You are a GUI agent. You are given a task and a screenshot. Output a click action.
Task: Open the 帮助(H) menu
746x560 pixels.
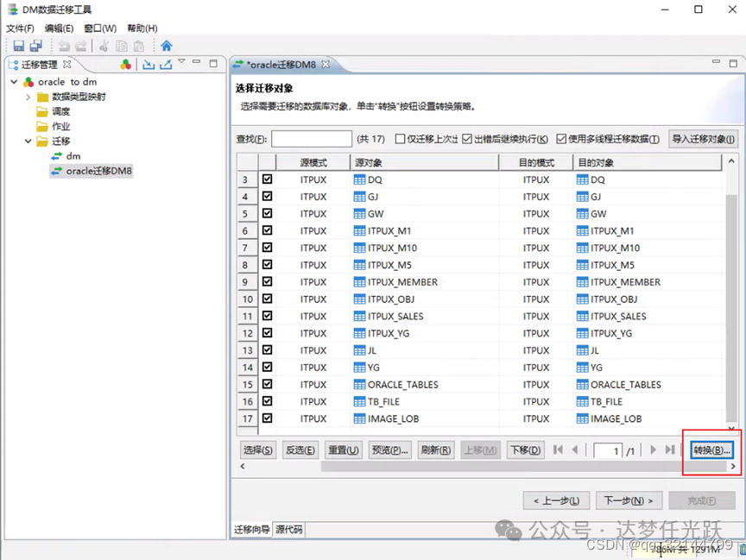pyautogui.click(x=142, y=28)
